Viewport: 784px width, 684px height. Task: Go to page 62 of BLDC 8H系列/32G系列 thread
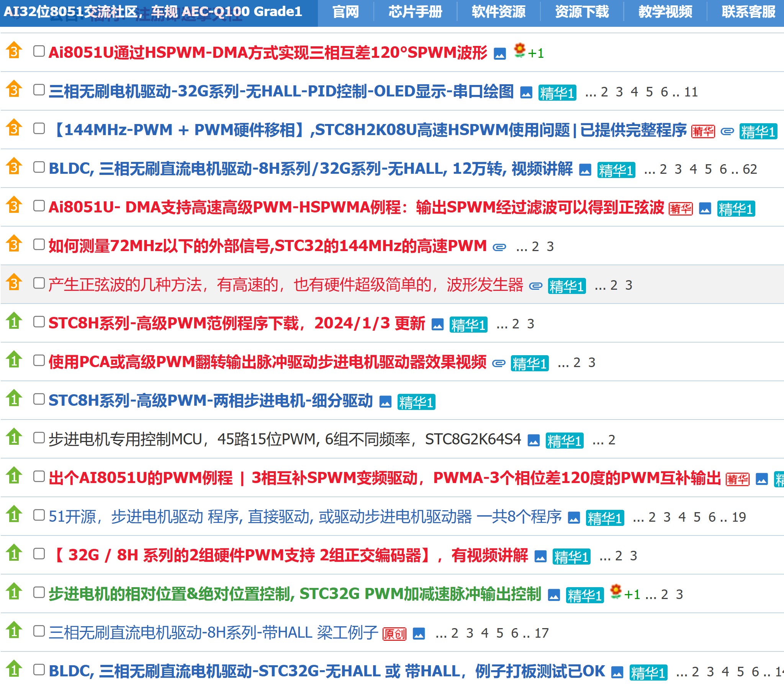750,170
